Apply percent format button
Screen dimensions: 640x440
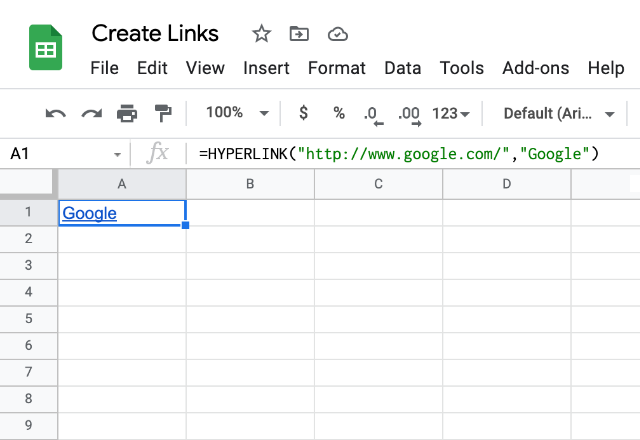[x=339, y=113]
